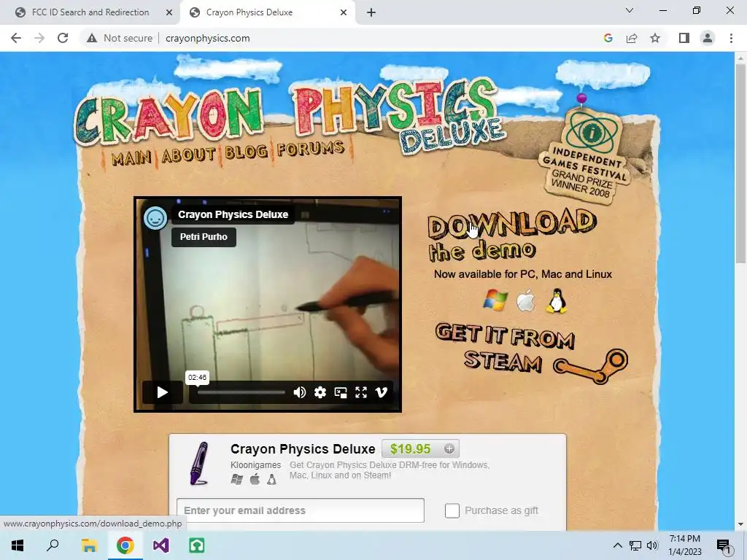Focus the email address input field

tap(300, 510)
